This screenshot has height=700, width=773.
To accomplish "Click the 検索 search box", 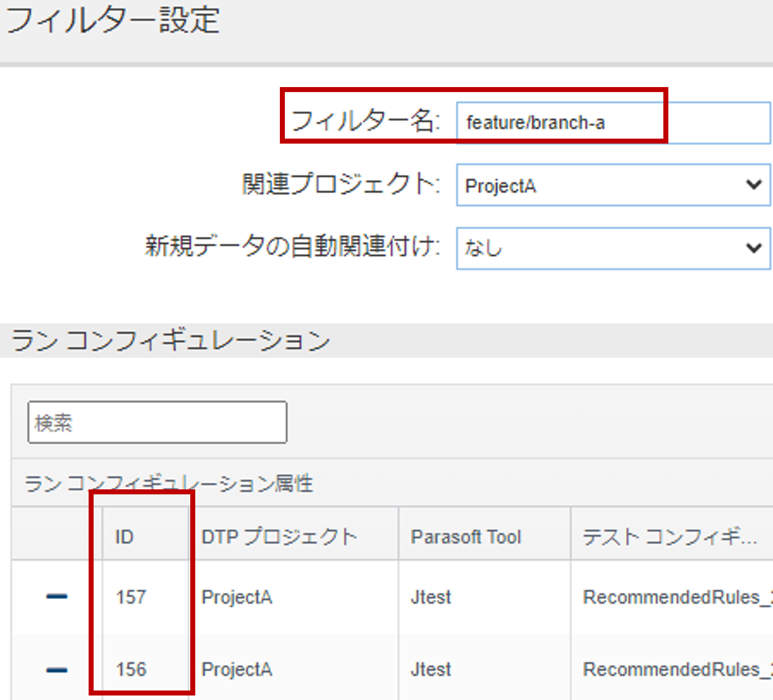I will pos(157,422).
